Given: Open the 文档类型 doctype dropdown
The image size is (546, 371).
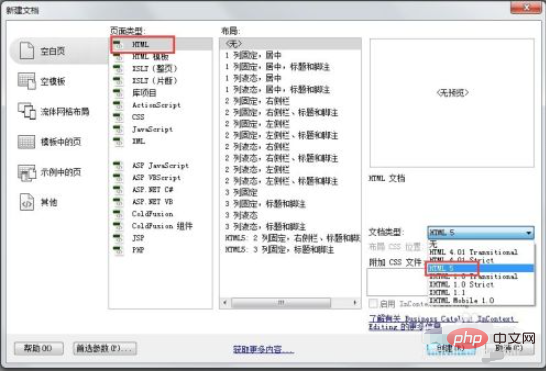Looking at the screenshot, I should [481, 232].
